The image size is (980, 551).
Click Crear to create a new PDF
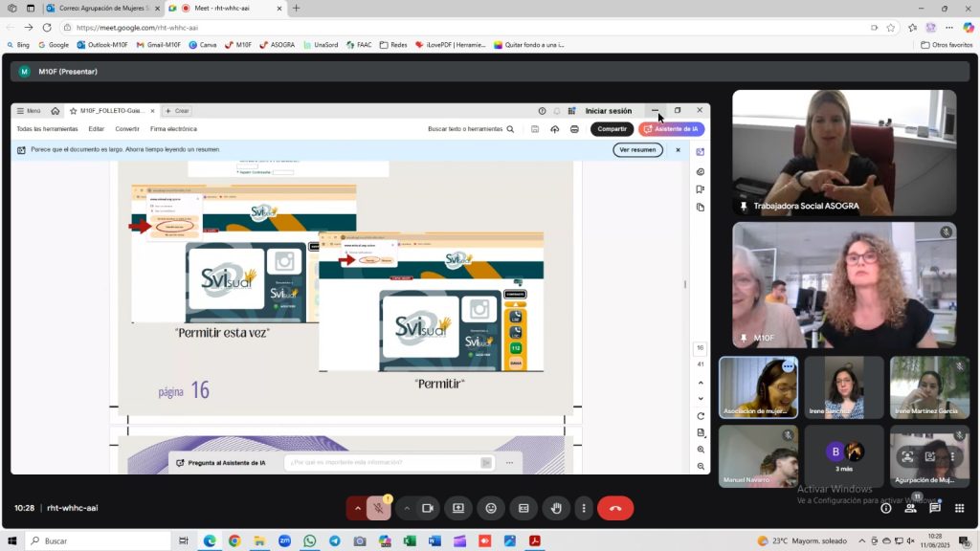(x=177, y=111)
